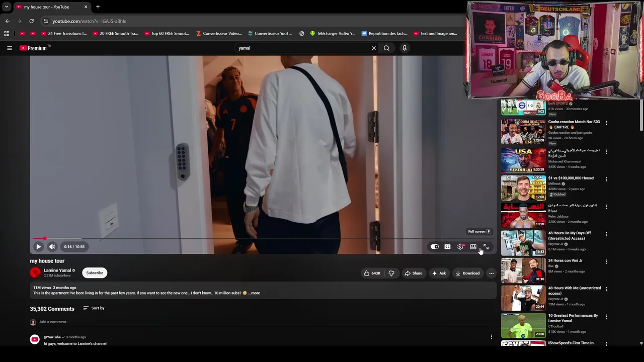
Task: Open the apps grid in bookmarks bar
Action: coord(7,34)
